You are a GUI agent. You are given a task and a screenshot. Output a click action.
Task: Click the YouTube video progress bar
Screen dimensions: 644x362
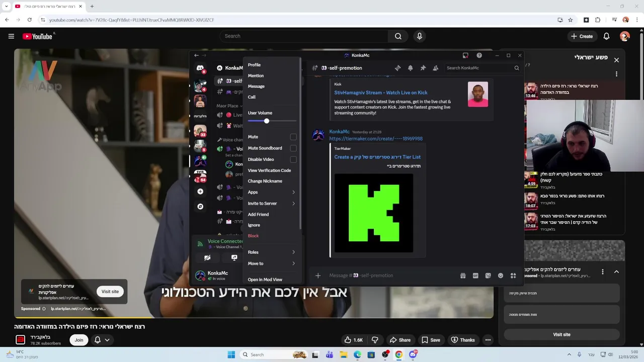click(254, 317)
